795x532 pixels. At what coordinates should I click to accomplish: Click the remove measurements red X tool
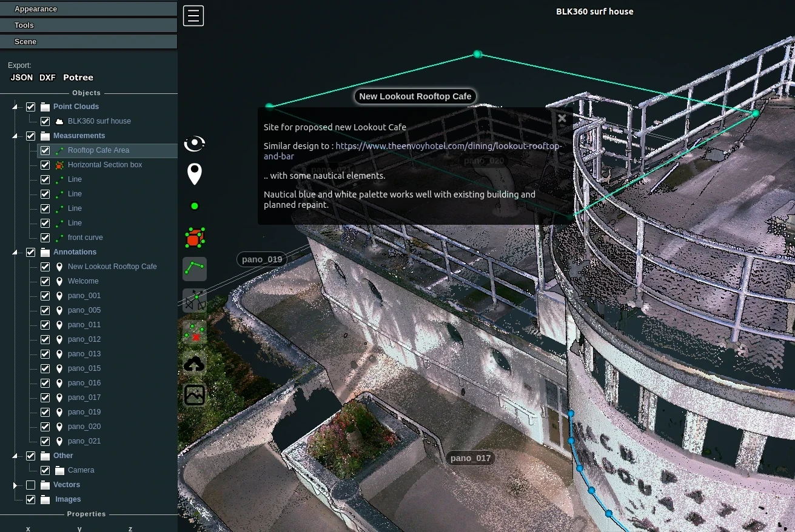point(195,332)
